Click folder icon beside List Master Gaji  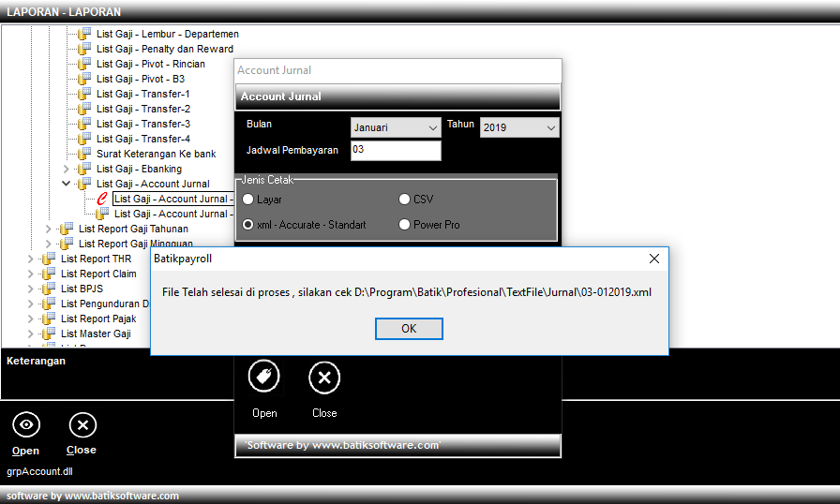50,334
